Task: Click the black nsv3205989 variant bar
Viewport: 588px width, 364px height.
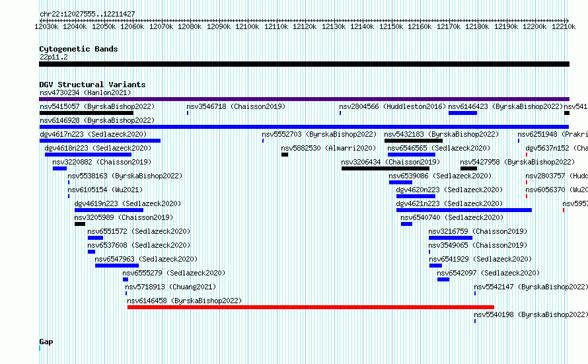Action: coord(80,224)
